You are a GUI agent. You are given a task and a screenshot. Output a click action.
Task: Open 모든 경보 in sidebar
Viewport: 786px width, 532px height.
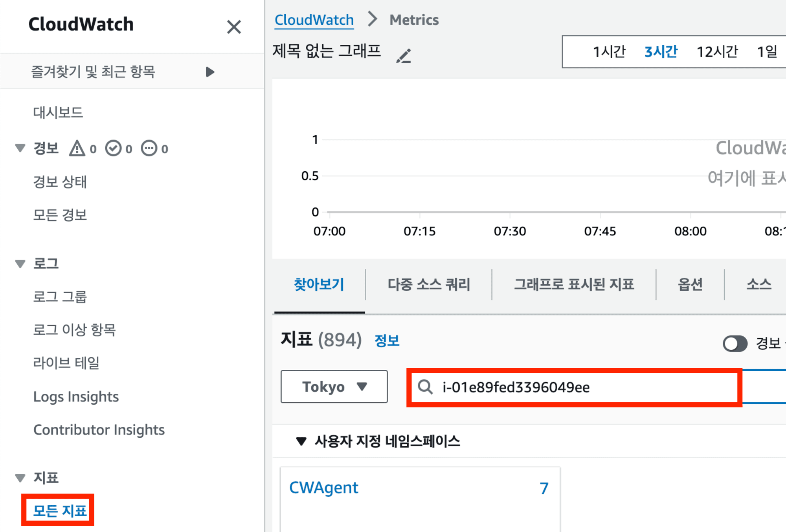click(60, 215)
